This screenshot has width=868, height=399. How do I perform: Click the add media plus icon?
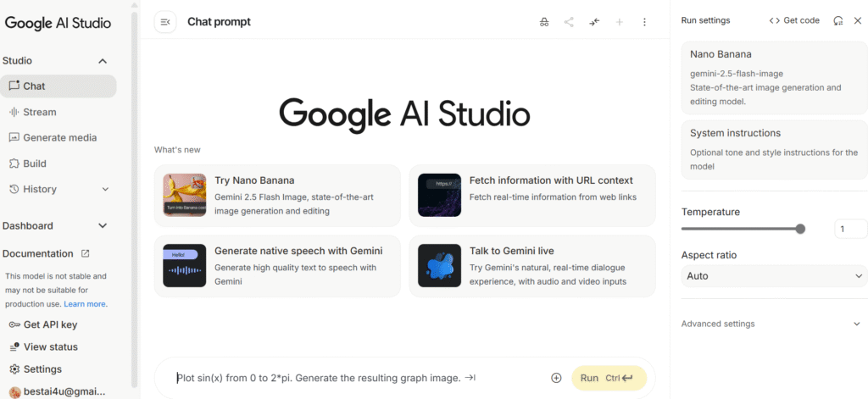pyautogui.click(x=556, y=378)
